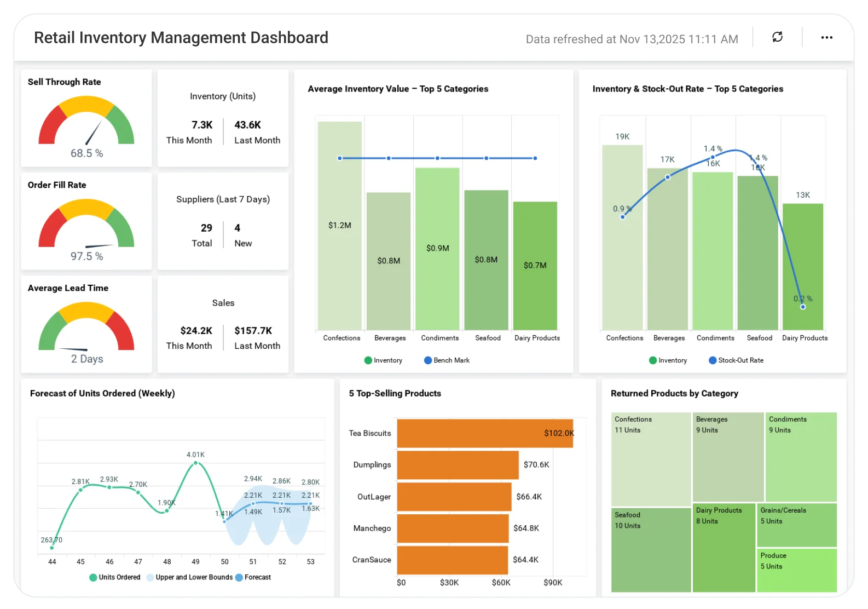
Task: Select Dairy Products 8 Units treemap tile
Action: (724, 548)
